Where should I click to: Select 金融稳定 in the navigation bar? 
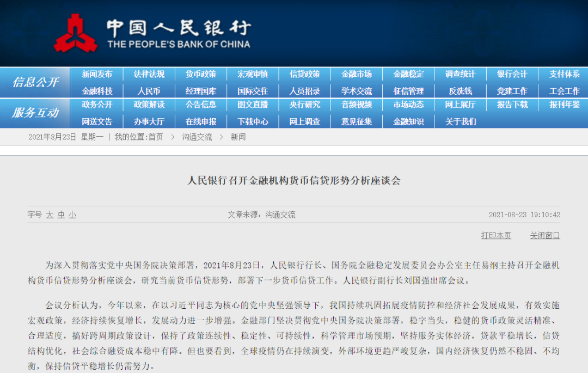408,74
